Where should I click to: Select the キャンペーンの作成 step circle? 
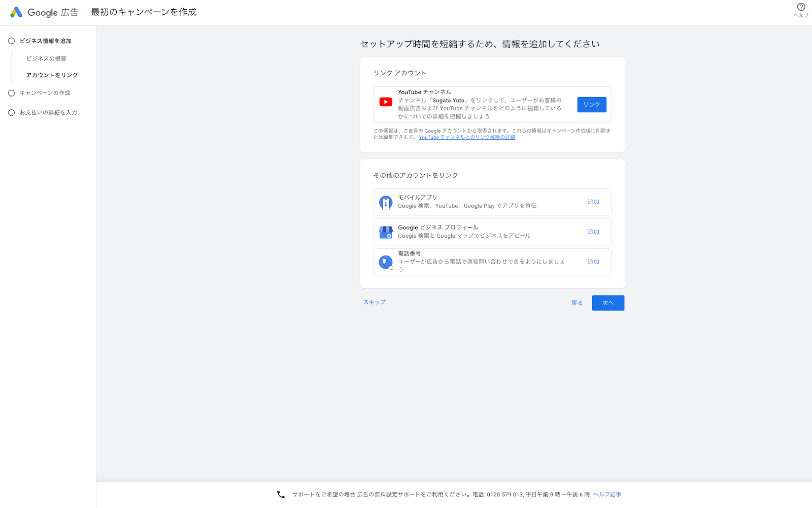(11, 93)
